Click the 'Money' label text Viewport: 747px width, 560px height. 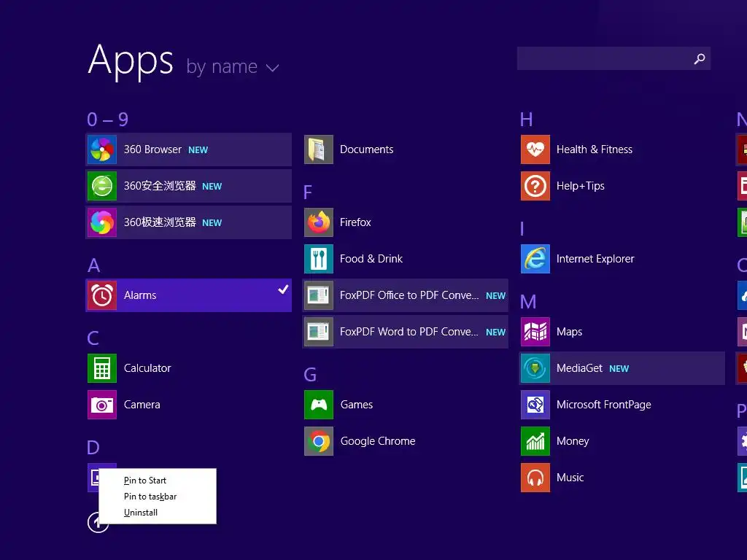573,441
